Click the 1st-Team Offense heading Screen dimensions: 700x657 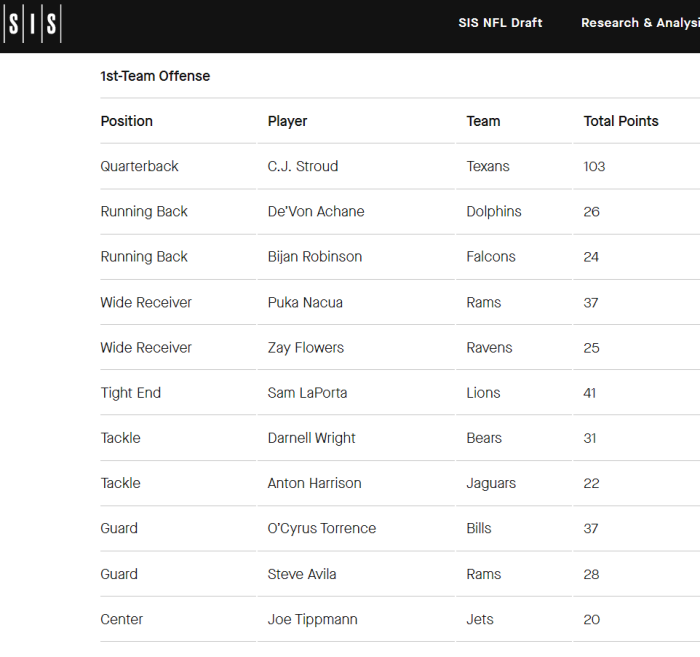point(155,76)
